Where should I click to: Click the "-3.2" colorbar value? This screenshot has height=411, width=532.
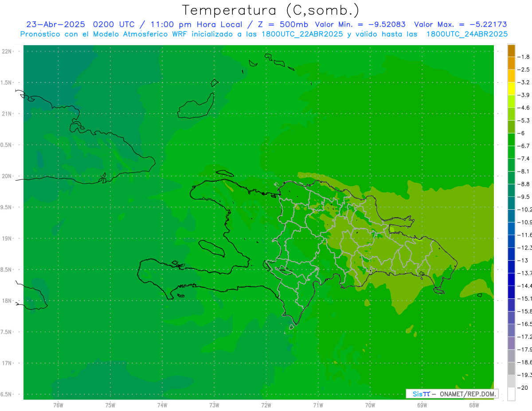pos(524,82)
